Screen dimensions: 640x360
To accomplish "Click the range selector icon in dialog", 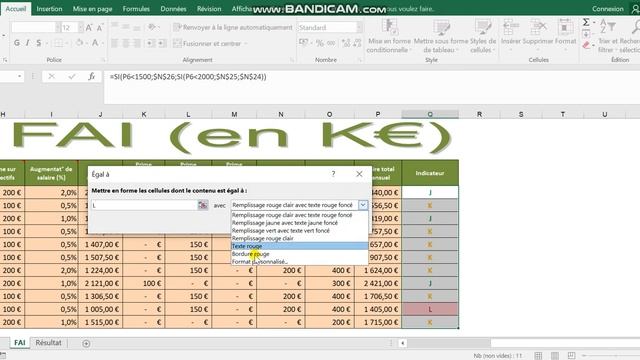I will pos(203,205).
